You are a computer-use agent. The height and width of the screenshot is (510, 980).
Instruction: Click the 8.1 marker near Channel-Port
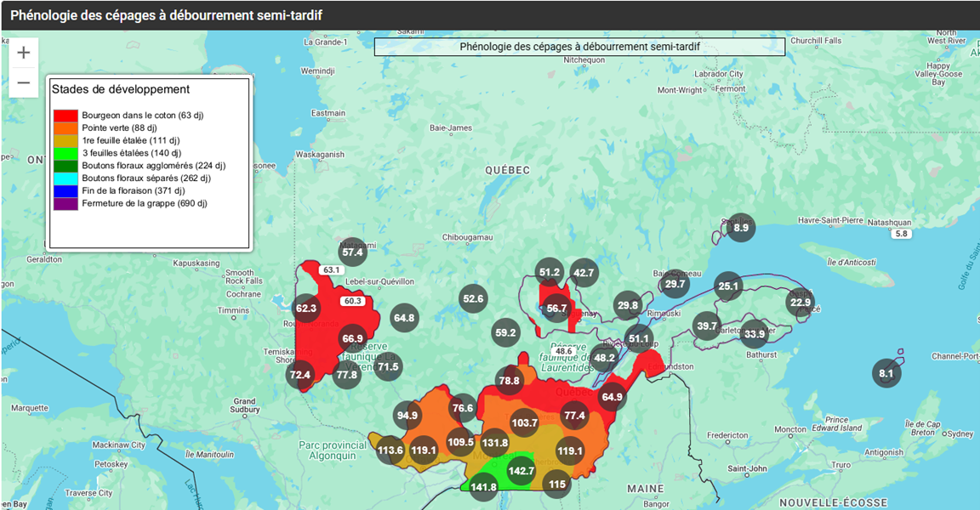pyautogui.click(x=886, y=373)
